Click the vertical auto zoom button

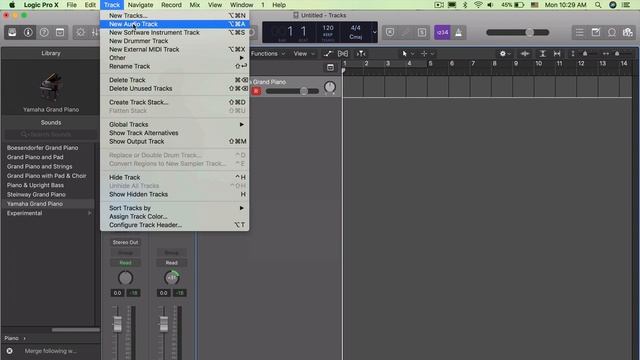[542, 53]
